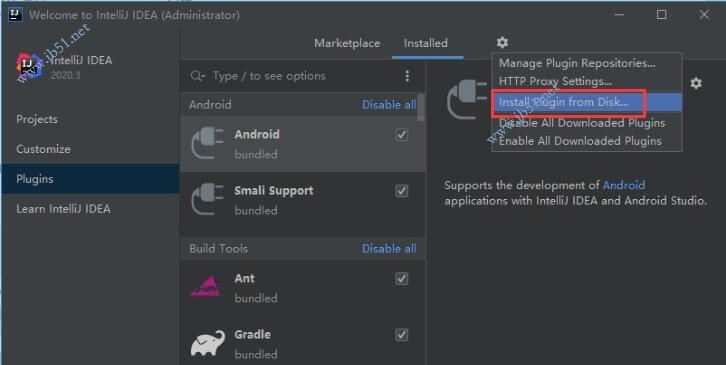Click Disable all for Build Tools group
Screen dimensions: 726x365
tap(389, 249)
